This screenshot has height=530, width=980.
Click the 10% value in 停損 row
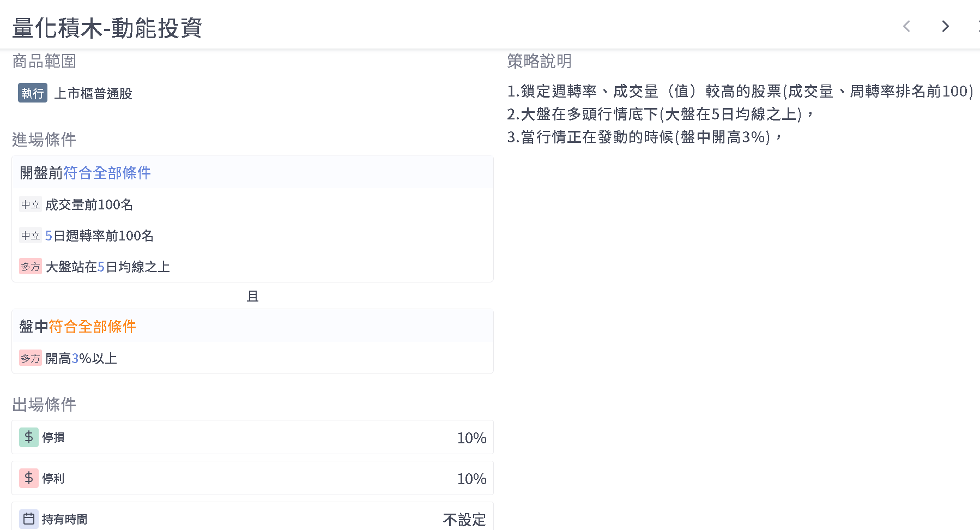[471, 438]
